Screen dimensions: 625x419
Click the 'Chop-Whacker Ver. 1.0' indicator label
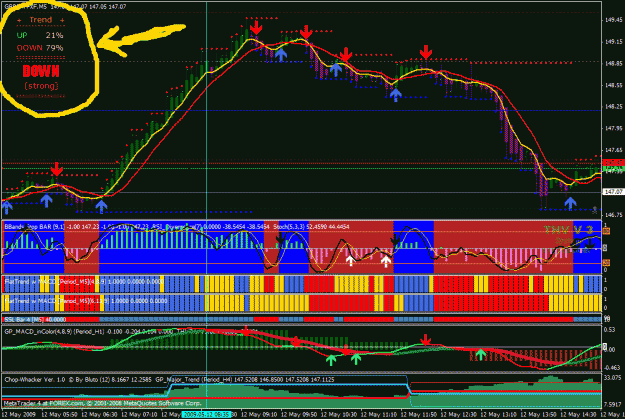(35, 380)
